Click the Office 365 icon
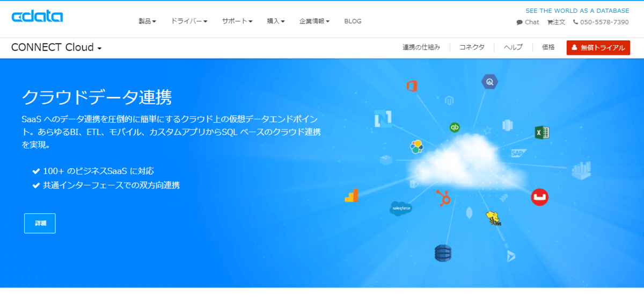The width and height of the screenshot is (644, 308). 412,85
